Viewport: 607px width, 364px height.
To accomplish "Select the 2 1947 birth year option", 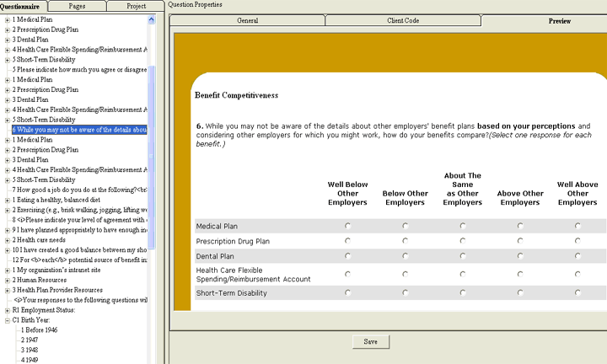I will [x=30, y=340].
